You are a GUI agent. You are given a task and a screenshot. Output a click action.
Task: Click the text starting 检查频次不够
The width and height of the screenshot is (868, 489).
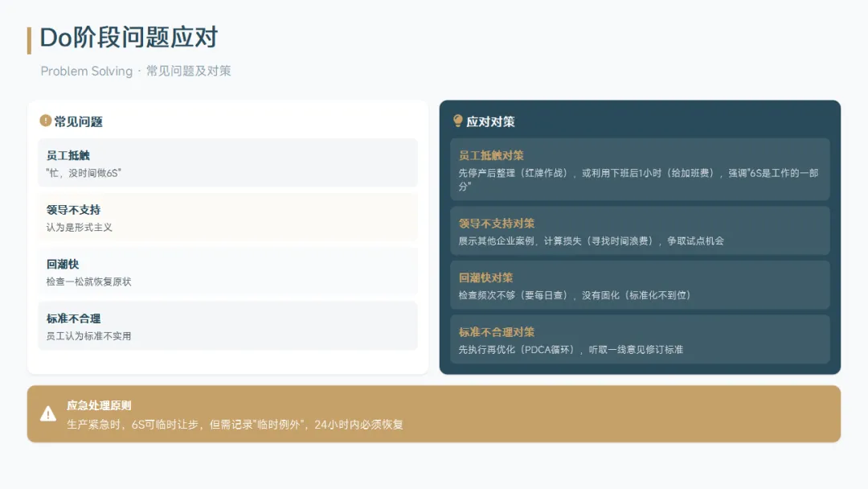575,295
